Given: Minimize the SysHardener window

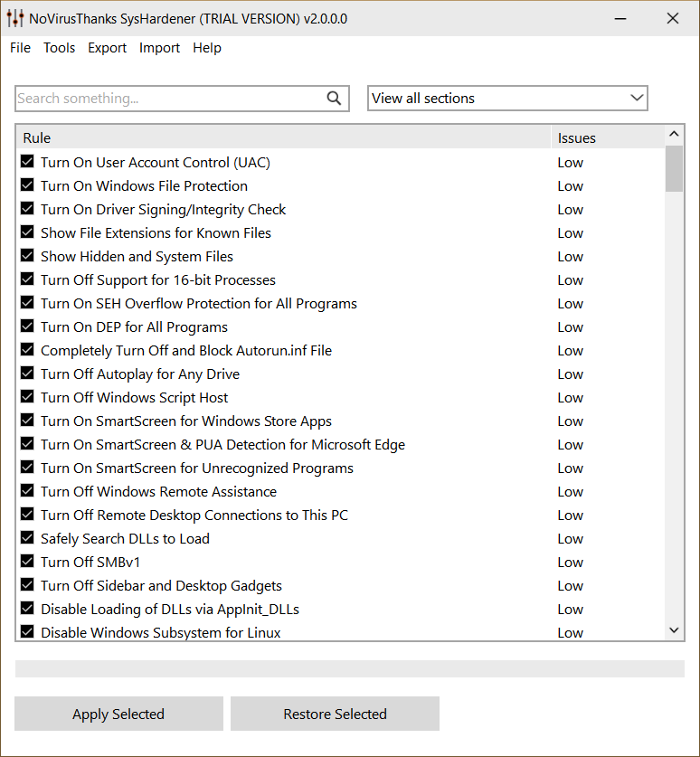Looking at the screenshot, I should [x=619, y=18].
